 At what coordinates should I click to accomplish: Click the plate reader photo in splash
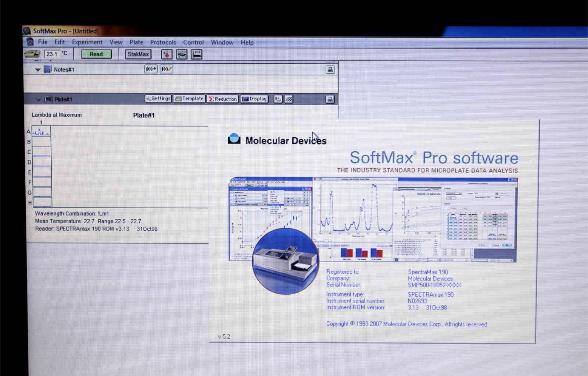point(286,261)
